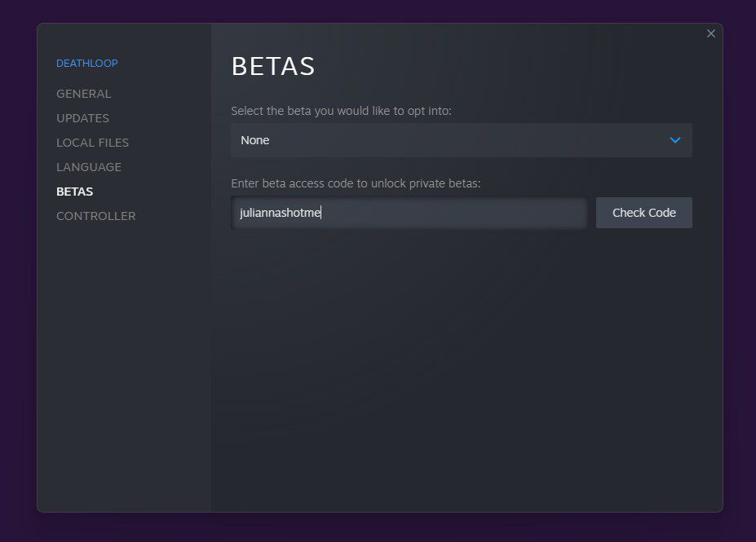
Task: Switch to the UPDATES section
Action: tap(82, 118)
